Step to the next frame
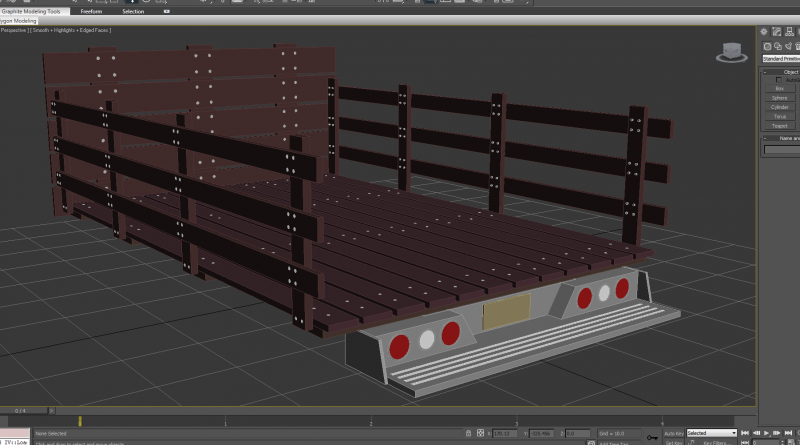Viewport: 800px width, 445px height. 777,433
